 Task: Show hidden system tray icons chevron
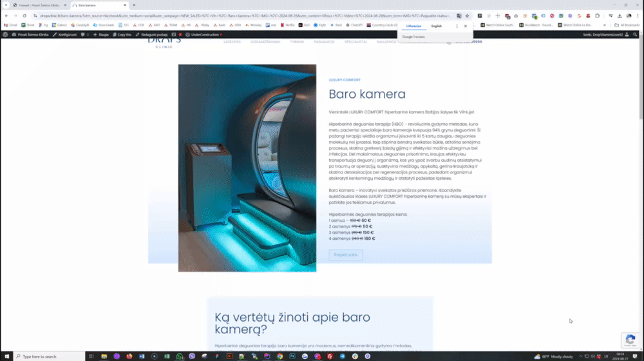click(580, 356)
